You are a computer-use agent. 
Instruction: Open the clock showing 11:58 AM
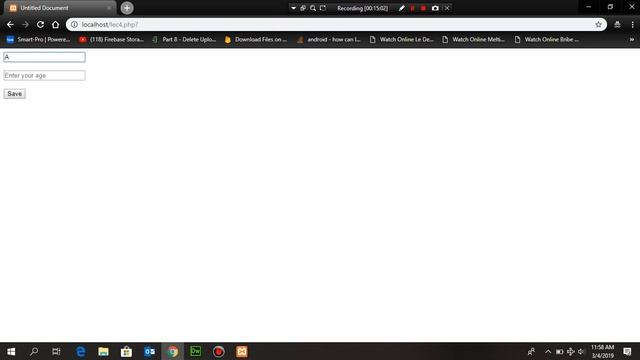(x=602, y=351)
